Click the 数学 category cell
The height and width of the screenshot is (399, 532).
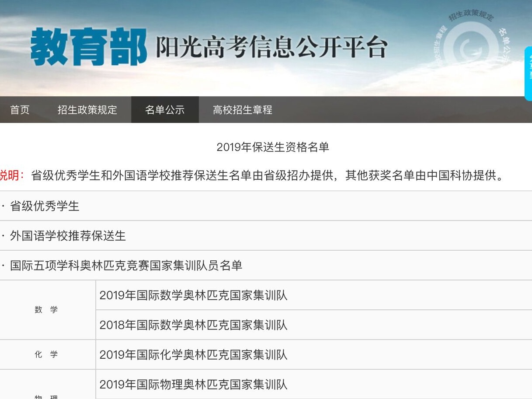point(47,310)
